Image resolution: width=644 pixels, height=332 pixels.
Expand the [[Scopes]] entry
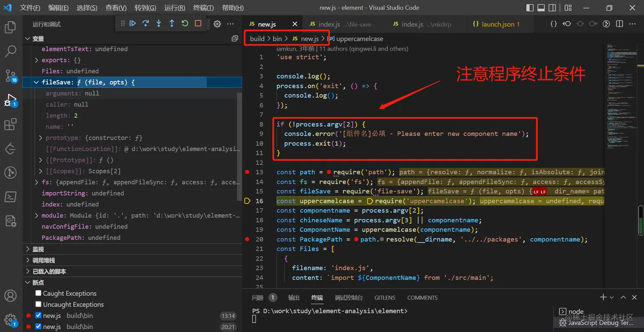(41, 171)
